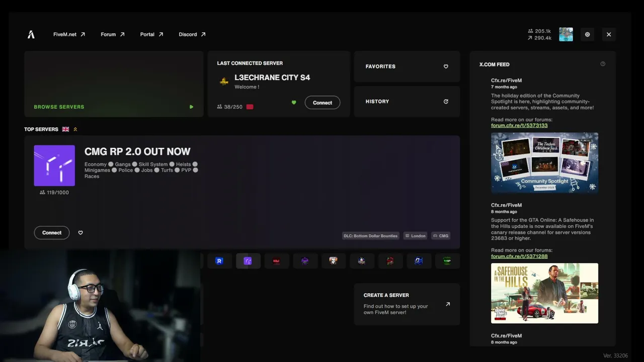The height and width of the screenshot is (362, 644).
Task: Open the Favorites heart icon
Action: pyautogui.click(x=446, y=66)
